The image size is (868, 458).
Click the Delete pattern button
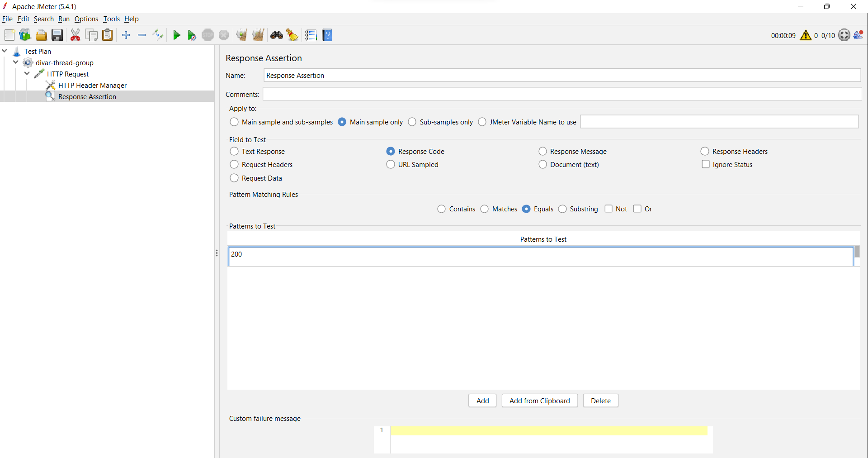tap(600, 401)
